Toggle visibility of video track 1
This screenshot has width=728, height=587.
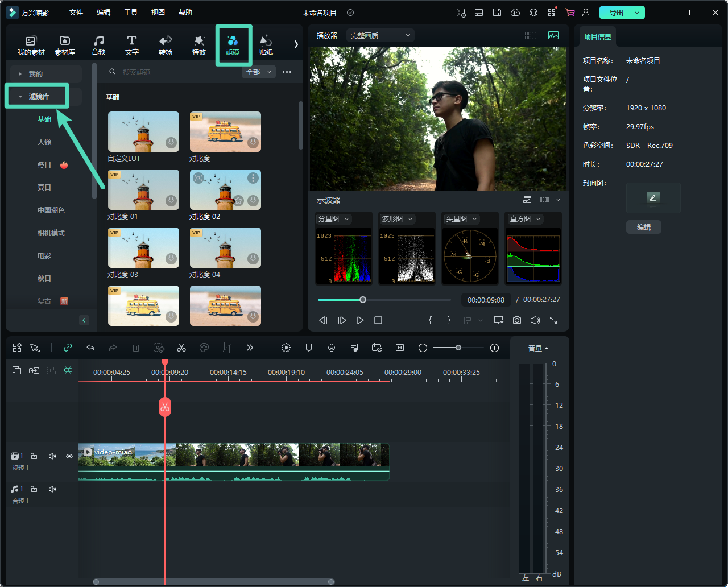(x=69, y=456)
